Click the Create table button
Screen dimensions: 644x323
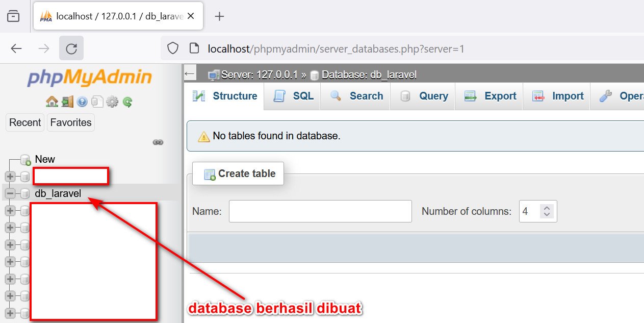coord(238,174)
